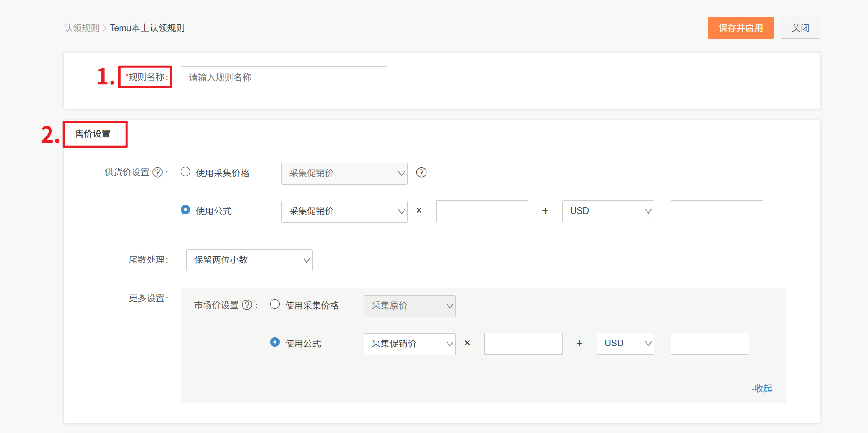The height and width of the screenshot is (433, 868).
Task: Click supply price added amount input field
Action: click(x=716, y=211)
